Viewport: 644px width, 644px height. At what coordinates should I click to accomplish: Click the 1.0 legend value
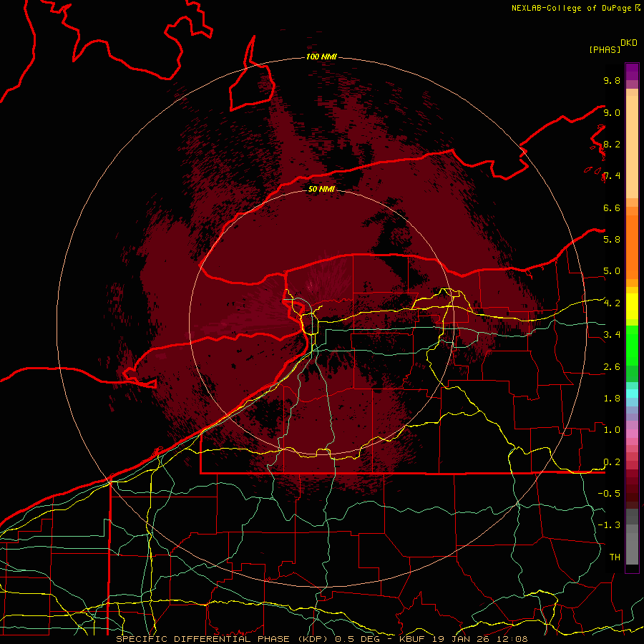point(612,430)
